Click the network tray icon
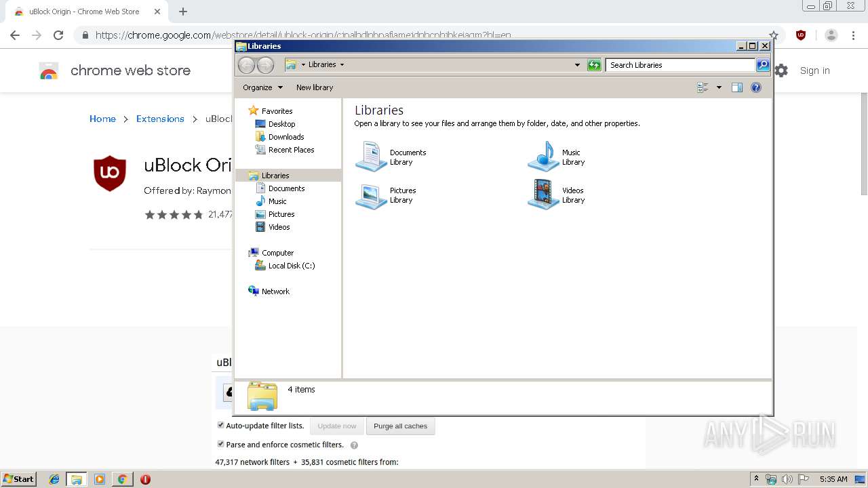Image resolution: width=868 pixels, height=488 pixels. pos(771,479)
